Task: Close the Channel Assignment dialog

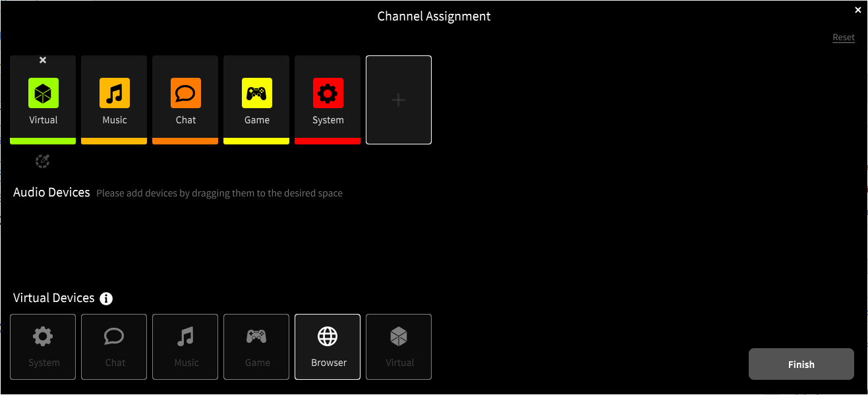Action: click(x=857, y=10)
